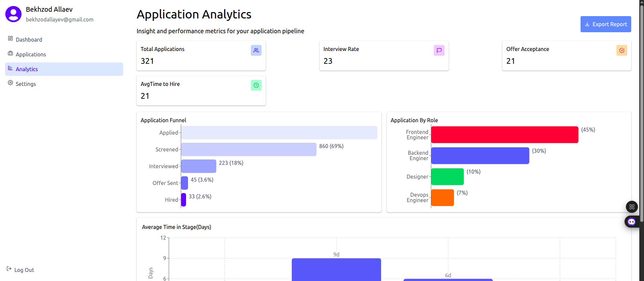Screen dimensions: 644x281
Task: Click the Applied funnel bar
Action: tap(279, 133)
